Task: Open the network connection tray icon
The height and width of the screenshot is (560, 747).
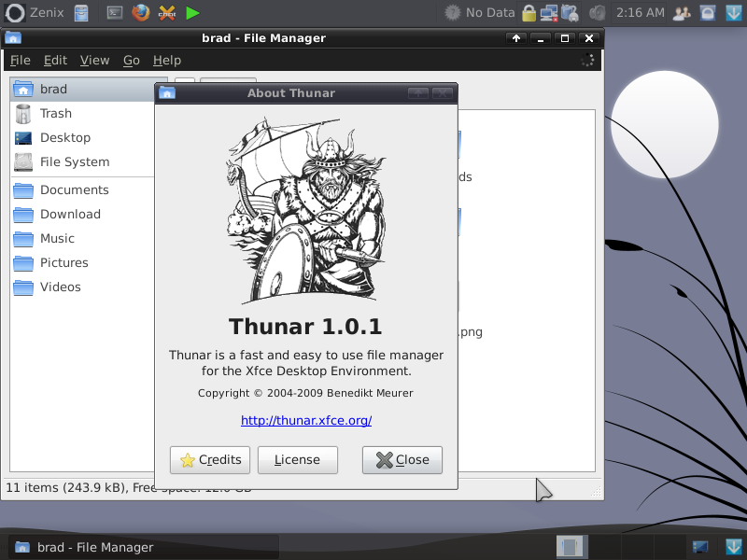Action: point(549,13)
